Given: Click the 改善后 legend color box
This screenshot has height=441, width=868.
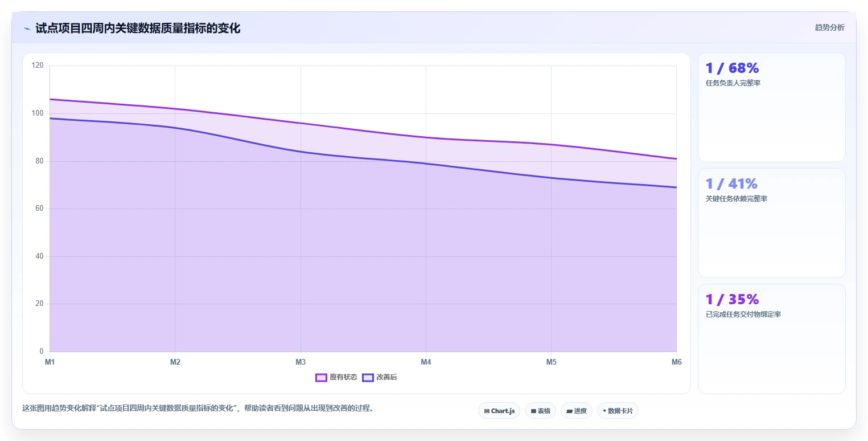Looking at the screenshot, I should [x=368, y=377].
